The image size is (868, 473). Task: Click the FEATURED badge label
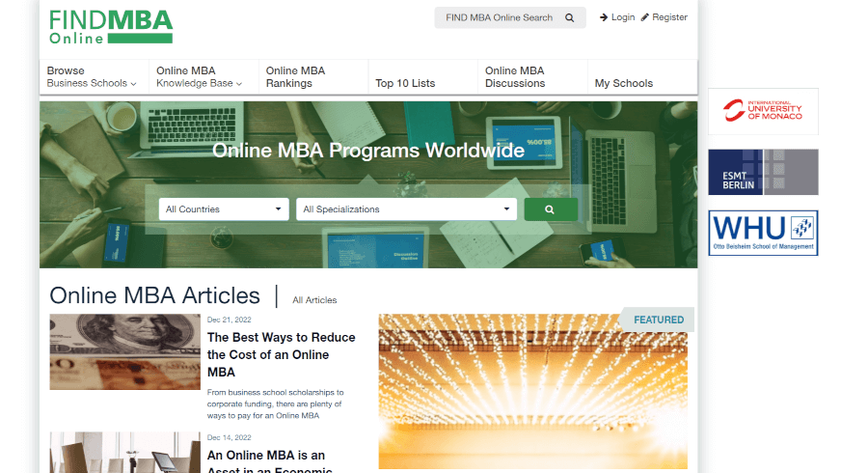tap(658, 320)
